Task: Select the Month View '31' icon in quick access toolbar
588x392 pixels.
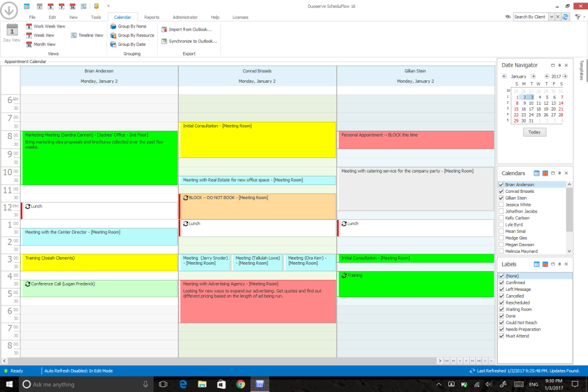Action: 72,6
